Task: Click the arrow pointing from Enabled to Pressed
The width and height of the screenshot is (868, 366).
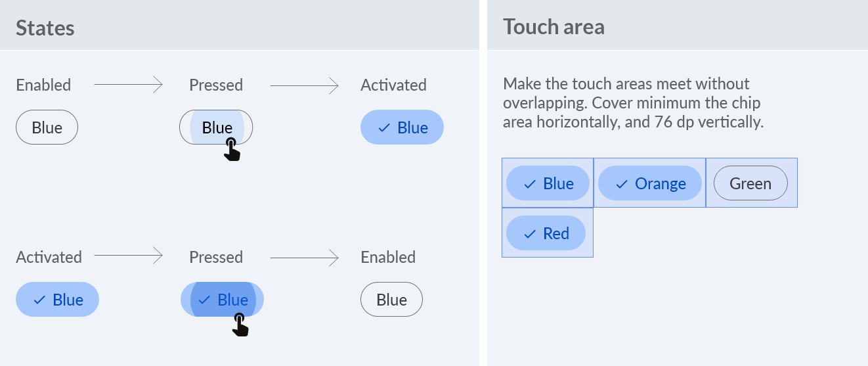Action: click(128, 84)
